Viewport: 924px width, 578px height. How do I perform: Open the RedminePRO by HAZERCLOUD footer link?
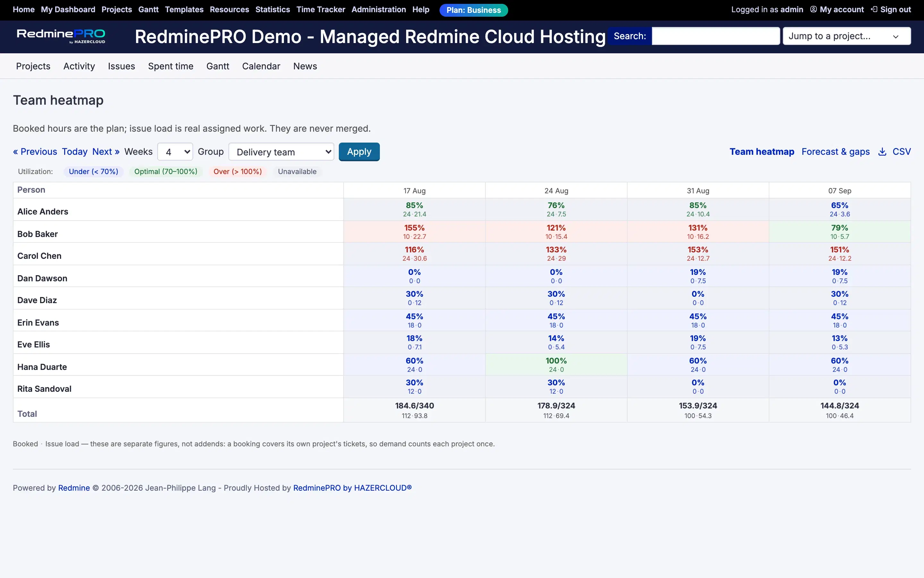point(352,488)
